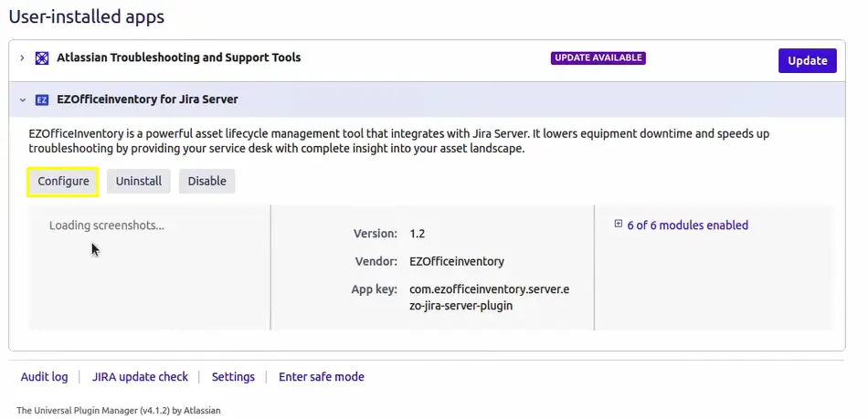868x419 pixels.
Task: Select the EZOfficeinventory for Jira Server title
Action: click(x=147, y=100)
